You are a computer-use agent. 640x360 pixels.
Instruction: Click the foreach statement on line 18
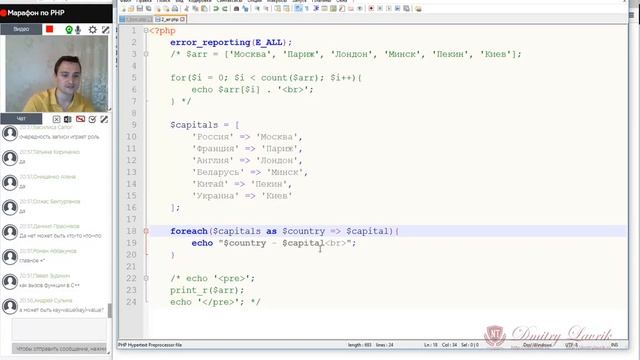(284, 231)
